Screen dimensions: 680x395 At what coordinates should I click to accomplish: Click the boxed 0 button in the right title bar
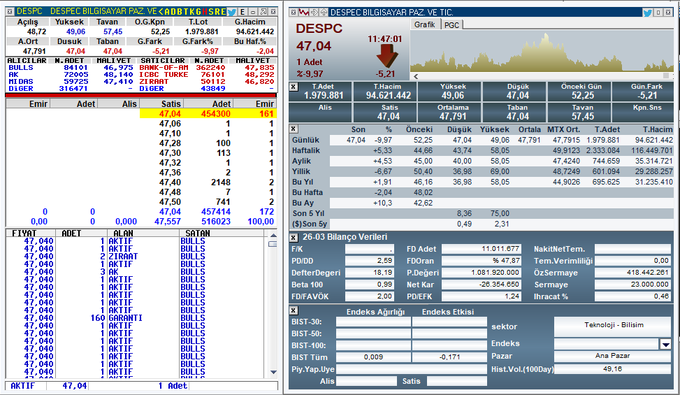[658, 13]
